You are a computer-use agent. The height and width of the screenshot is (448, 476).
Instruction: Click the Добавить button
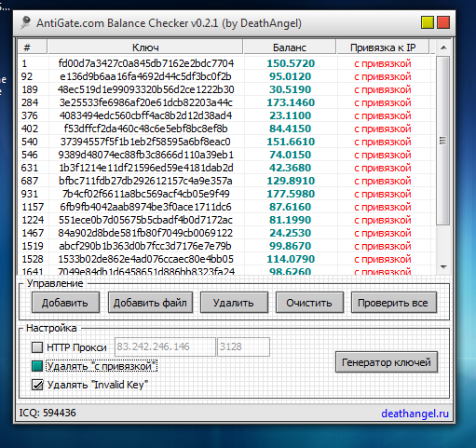[x=65, y=303]
